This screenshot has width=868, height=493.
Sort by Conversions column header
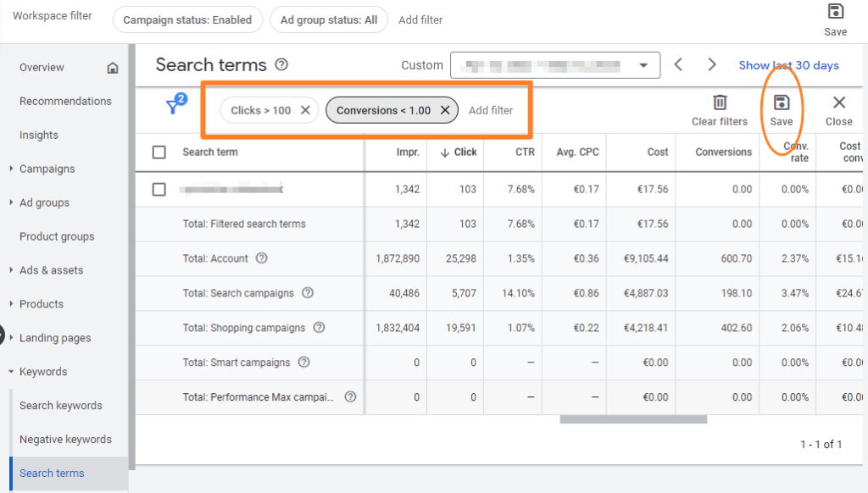(x=723, y=152)
